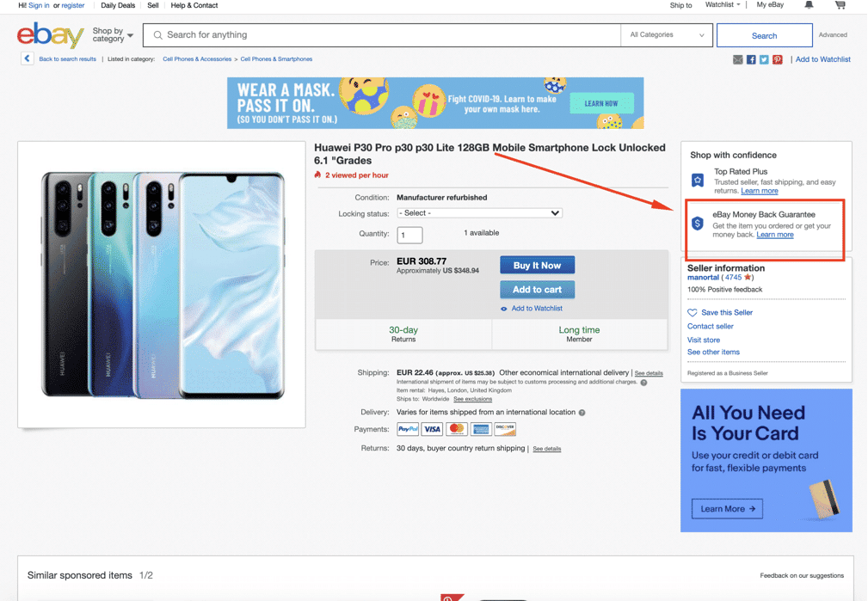
Task: Click the PayPal payment logo
Action: point(408,429)
